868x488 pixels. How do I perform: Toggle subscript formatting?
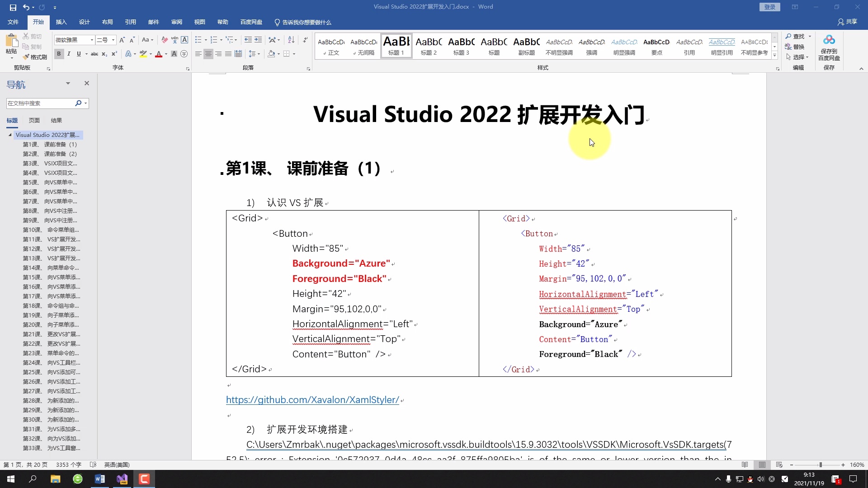pos(104,54)
